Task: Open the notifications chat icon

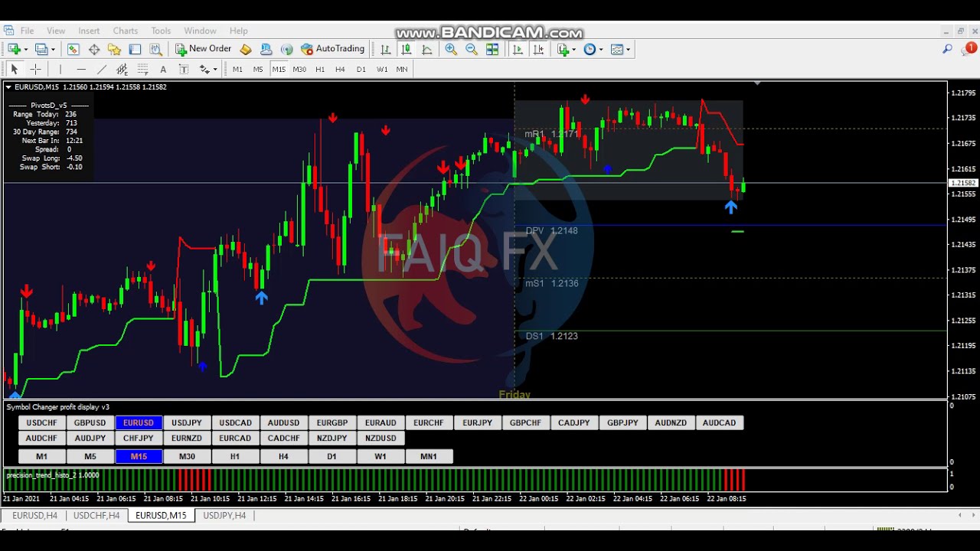Action: click(x=970, y=49)
